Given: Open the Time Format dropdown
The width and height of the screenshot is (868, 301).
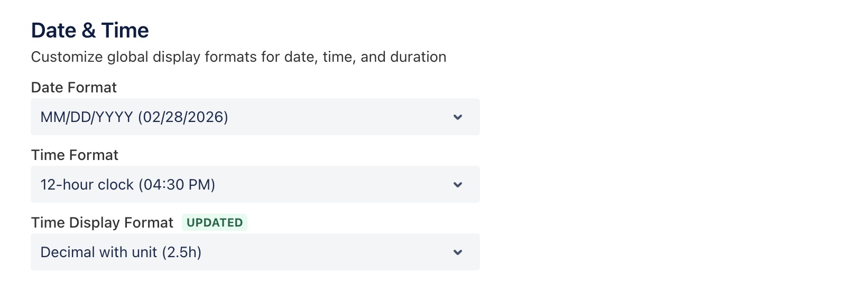Looking at the screenshot, I should (x=255, y=185).
